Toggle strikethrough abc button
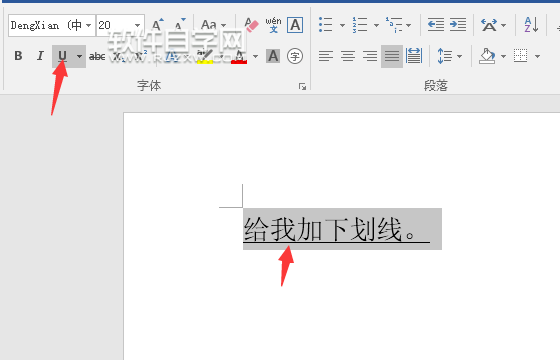This screenshot has height=360, width=560. (x=97, y=56)
